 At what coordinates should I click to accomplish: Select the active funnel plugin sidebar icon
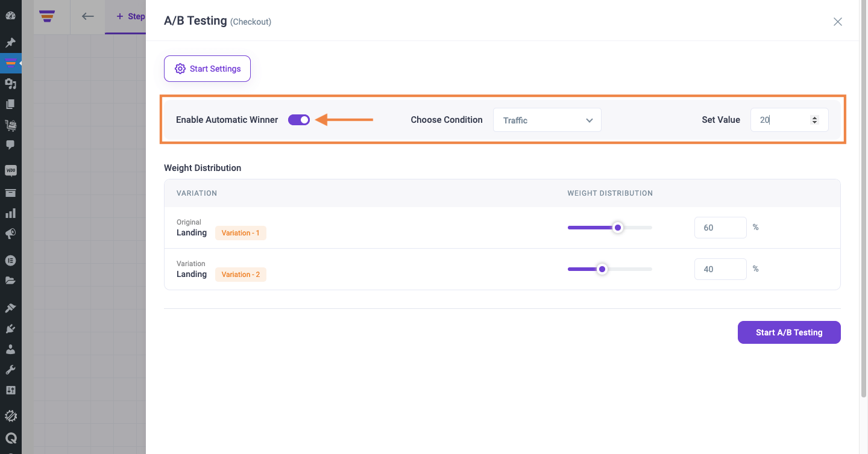10,63
